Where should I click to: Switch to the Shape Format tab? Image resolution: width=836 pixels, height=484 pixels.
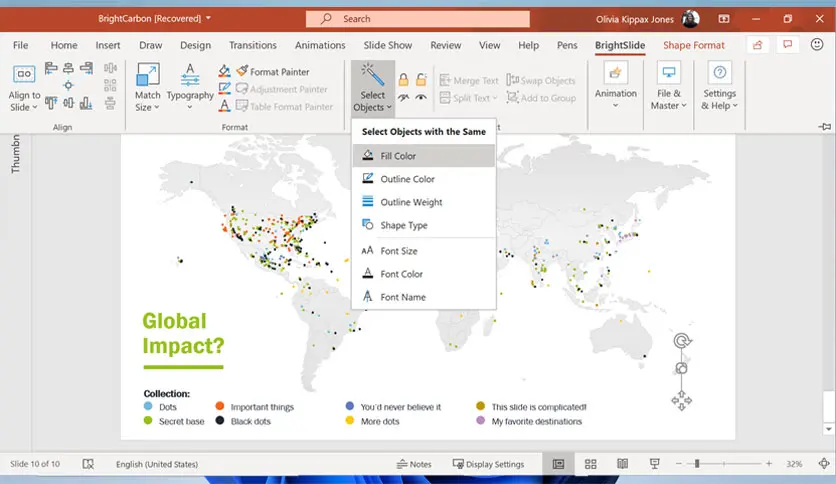click(694, 45)
